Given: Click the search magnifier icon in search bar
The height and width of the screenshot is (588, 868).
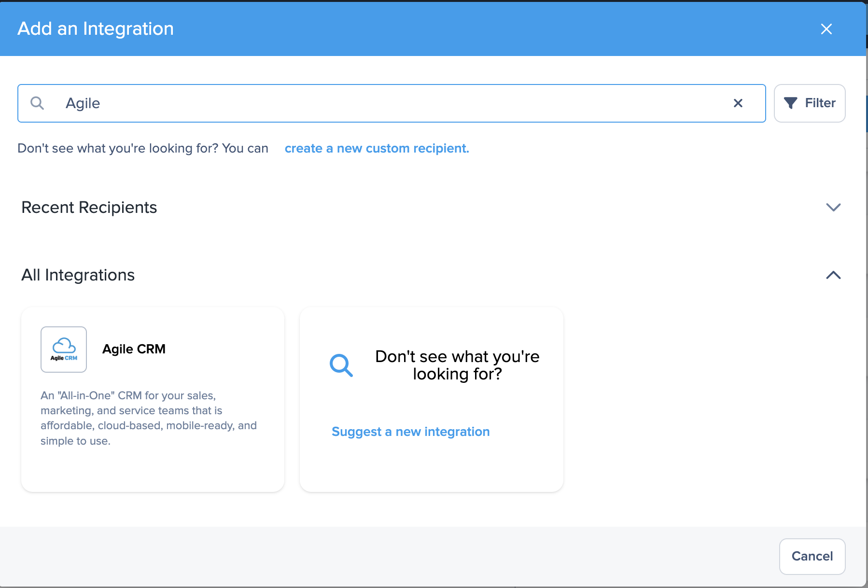Looking at the screenshot, I should point(37,103).
